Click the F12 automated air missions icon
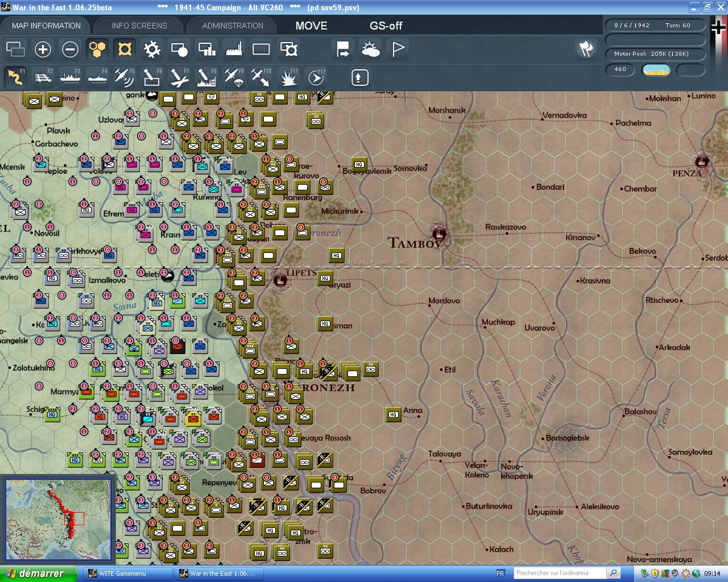 [316, 77]
